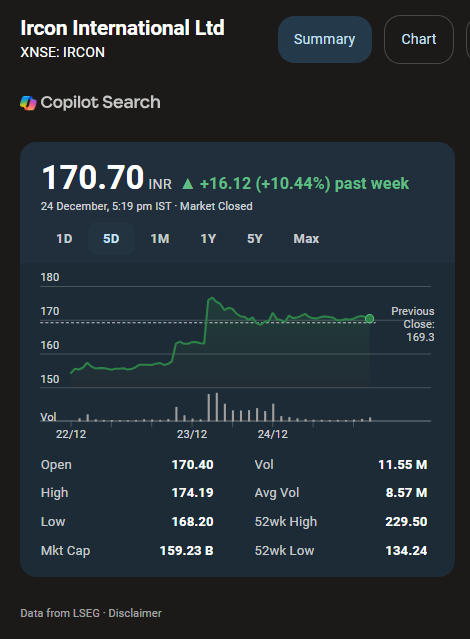Click the Data from LSEG text
470x639 pixels.
point(60,613)
